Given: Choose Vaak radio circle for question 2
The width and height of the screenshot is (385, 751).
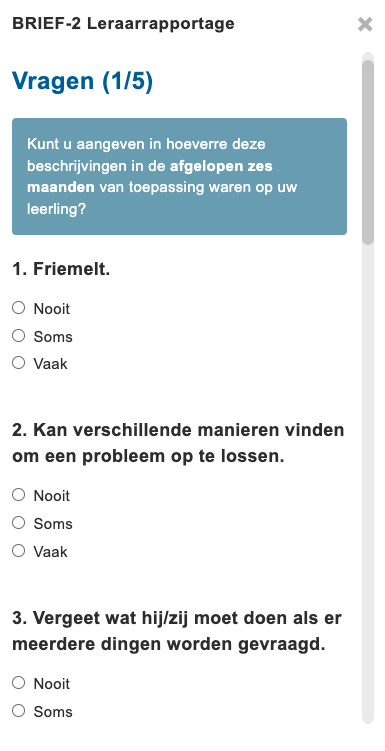Looking at the screenshot, I should coord(19,551).
